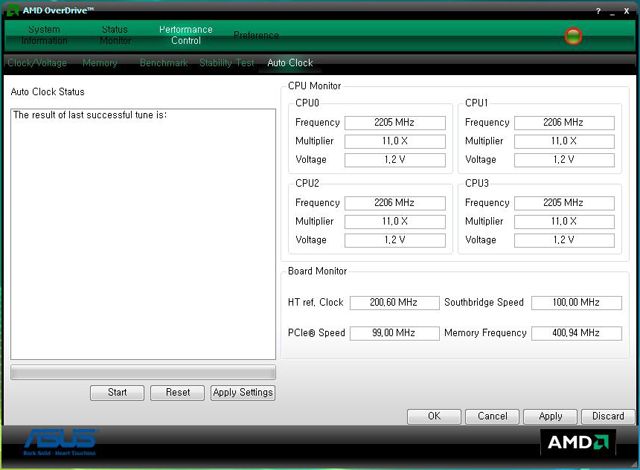The height and width of the screenshot is (470, 640).
Task: Click the 'CPU3' group label
Action: (x=477, y=183)
